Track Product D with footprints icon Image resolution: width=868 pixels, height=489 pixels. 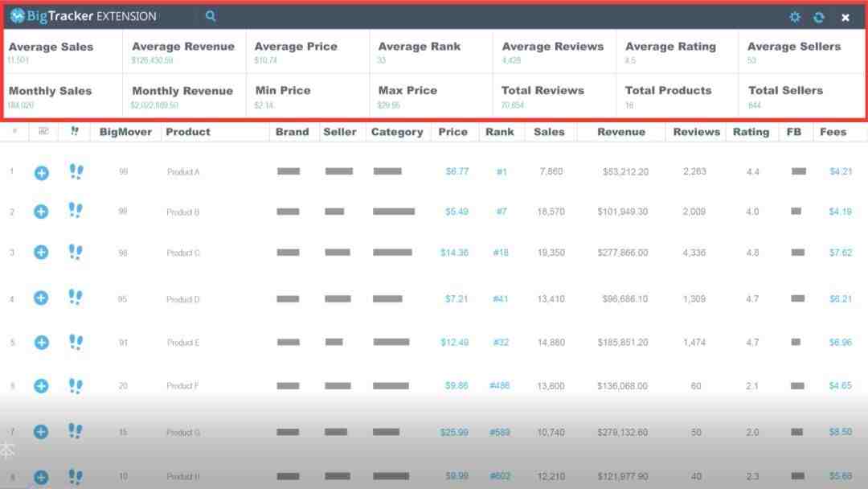pyautogui.click(x=76, y=298)
